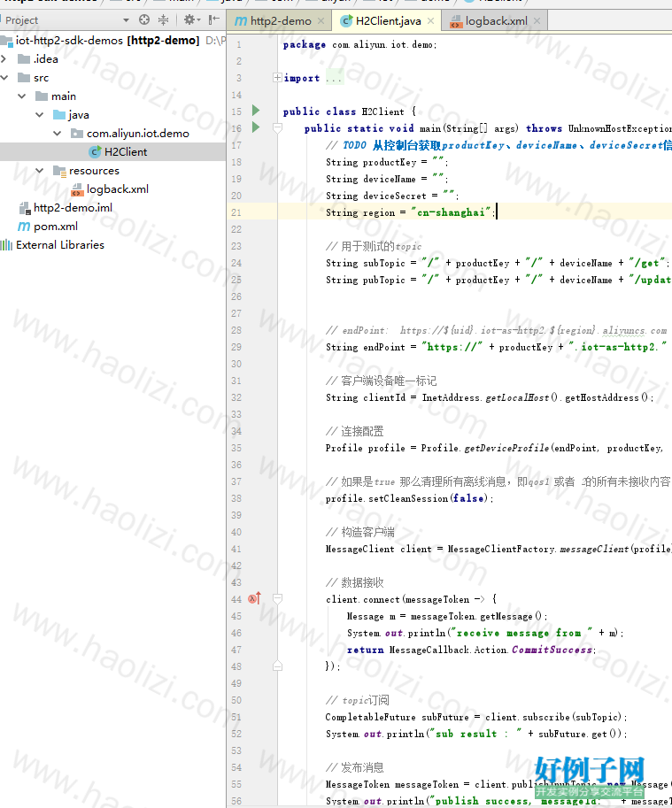Image resolution: width=672 pixels, height=808 pixels.
Task: Close the http2-demo tab
Action: 321,21
